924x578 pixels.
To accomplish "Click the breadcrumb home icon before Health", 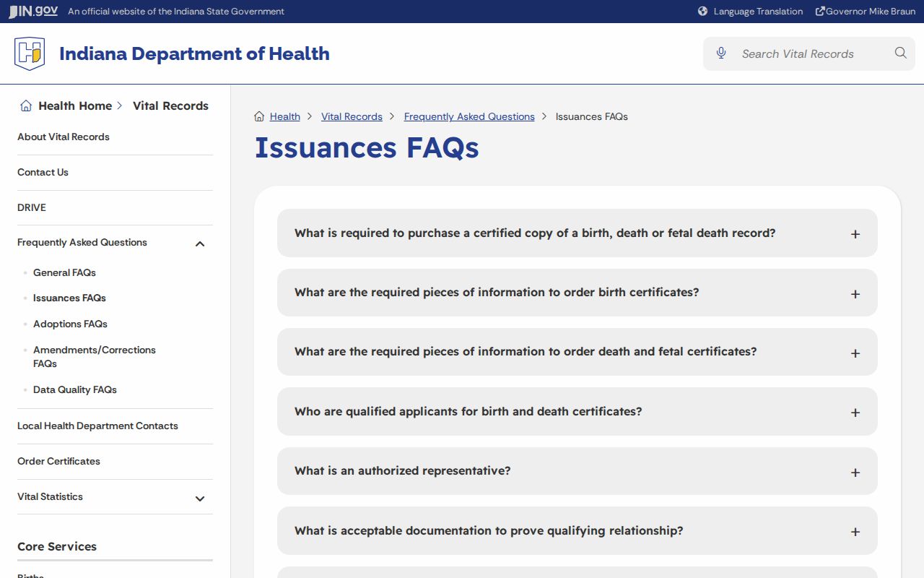I will pyautogui.click(x=259, y=116).
